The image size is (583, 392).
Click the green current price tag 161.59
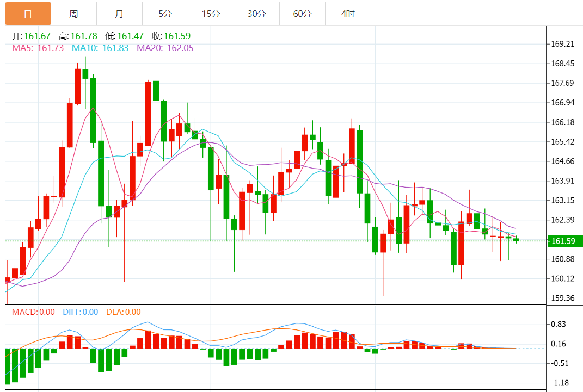[564, 241]
